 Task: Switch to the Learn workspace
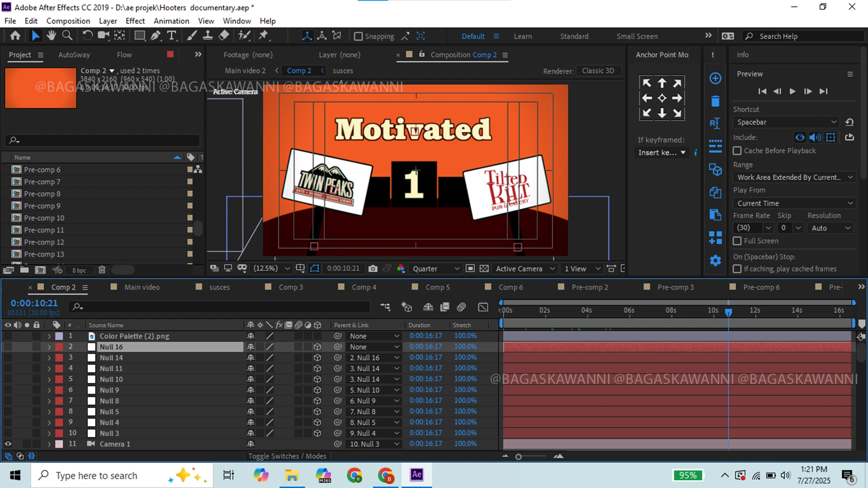point(523,36)
